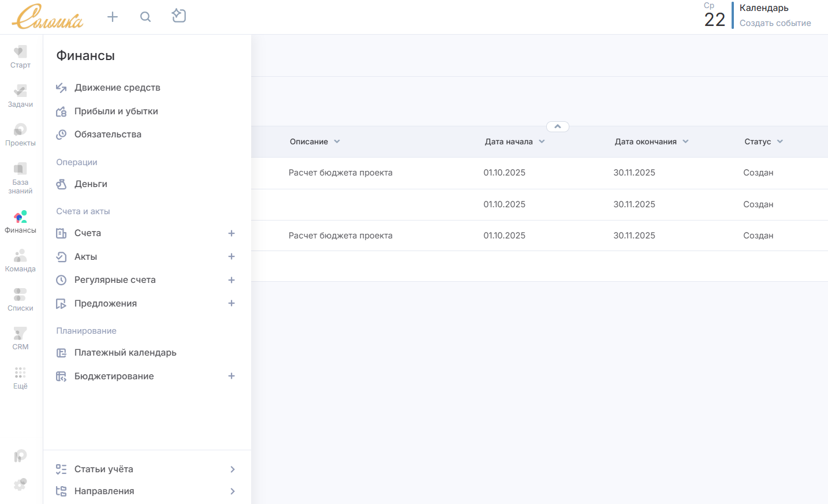Open the Knowledge base (База знаний) section
Image resolution: width=828 pixels, height=504 pixels.
tap(20, 178)
